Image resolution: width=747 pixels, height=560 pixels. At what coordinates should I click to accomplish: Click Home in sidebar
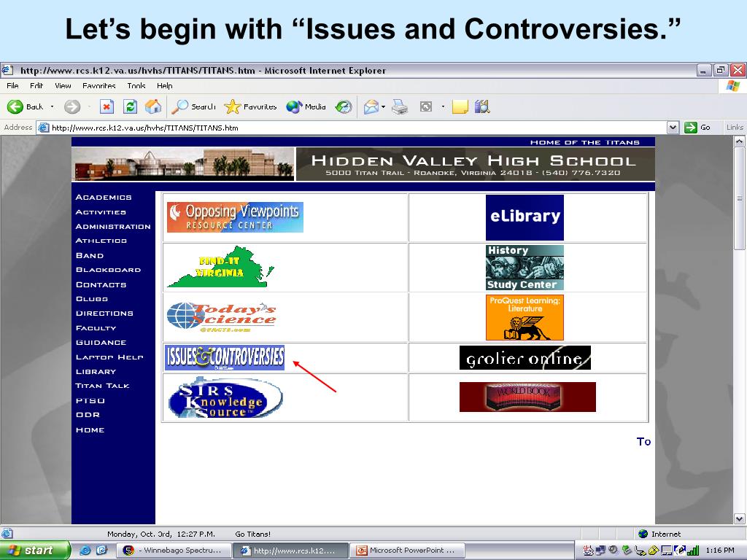[90, 429]
